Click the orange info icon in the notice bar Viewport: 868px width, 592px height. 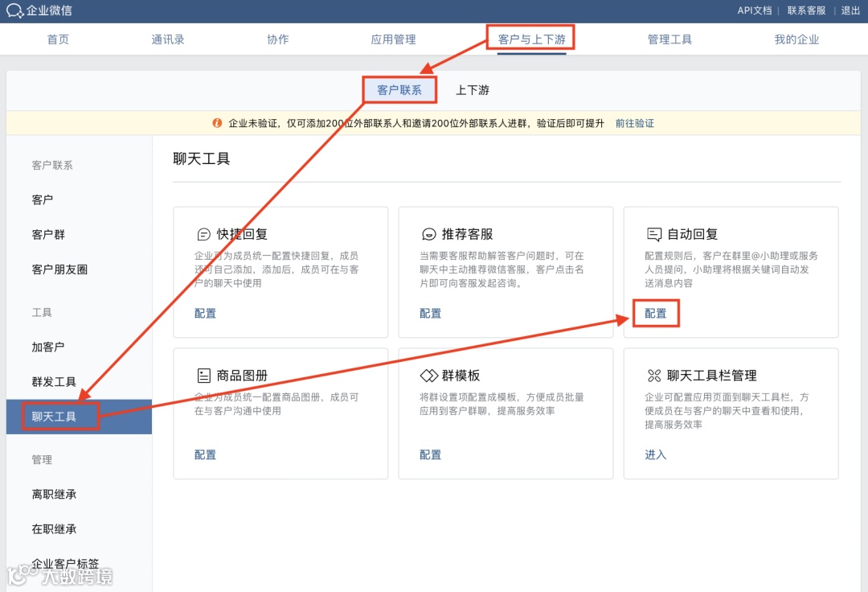(x=217, y=123)
